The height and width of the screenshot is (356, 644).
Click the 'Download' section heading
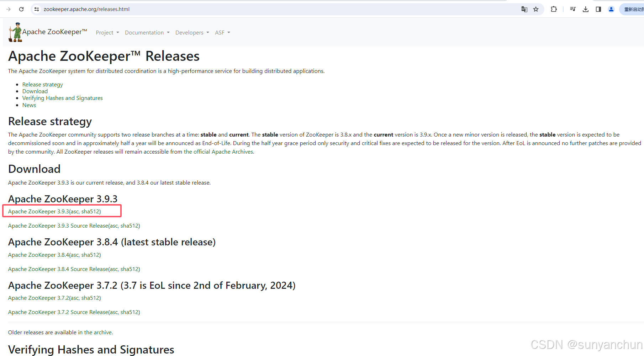tap(34, 169)
